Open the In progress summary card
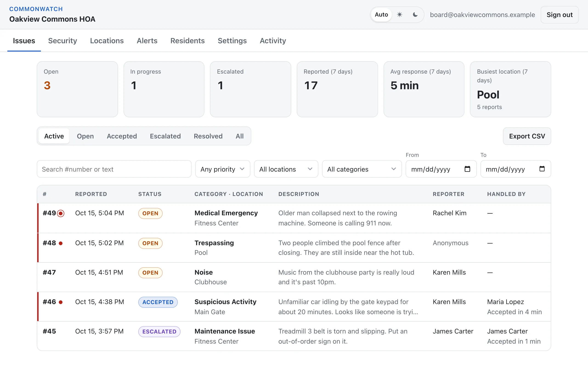 click(164, 89)
